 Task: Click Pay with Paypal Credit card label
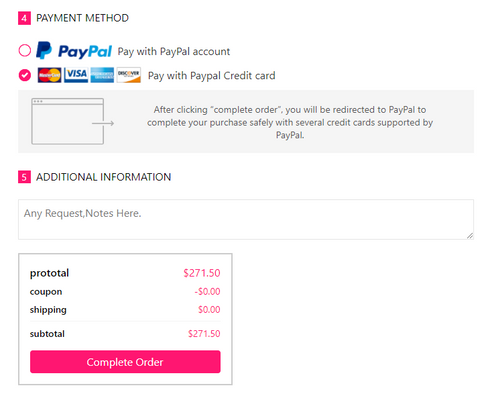tap(212, 76)
